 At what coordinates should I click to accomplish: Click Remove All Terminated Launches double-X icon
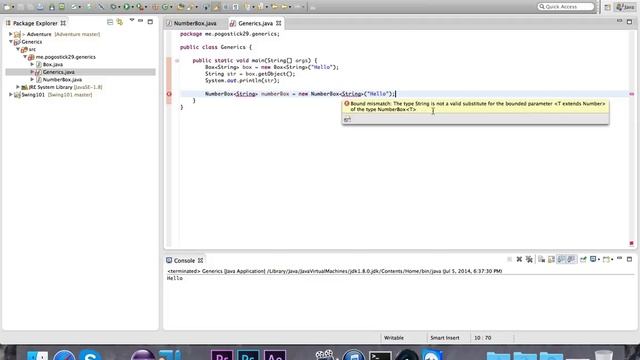[529, 259]
